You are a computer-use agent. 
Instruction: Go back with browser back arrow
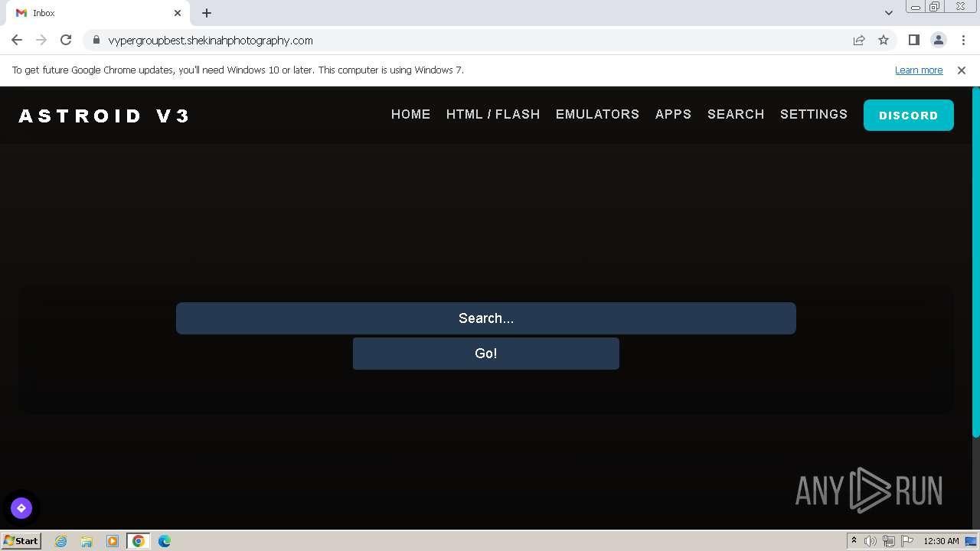pos(17,41)
